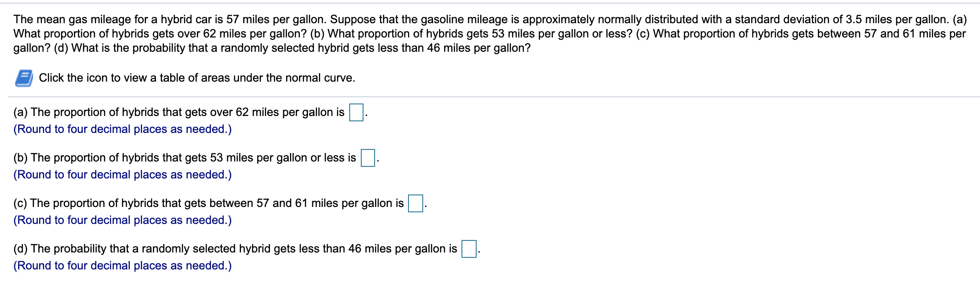Select the answer box for part (b)
Image resolution: width=980 pixels, height=306 pixels.
click(x=367, y=157)
